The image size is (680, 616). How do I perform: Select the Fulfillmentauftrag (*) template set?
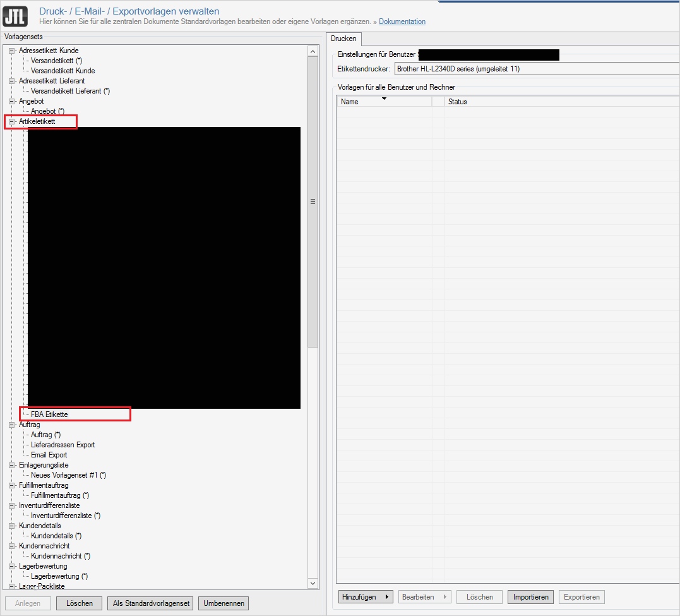[60, 495]
